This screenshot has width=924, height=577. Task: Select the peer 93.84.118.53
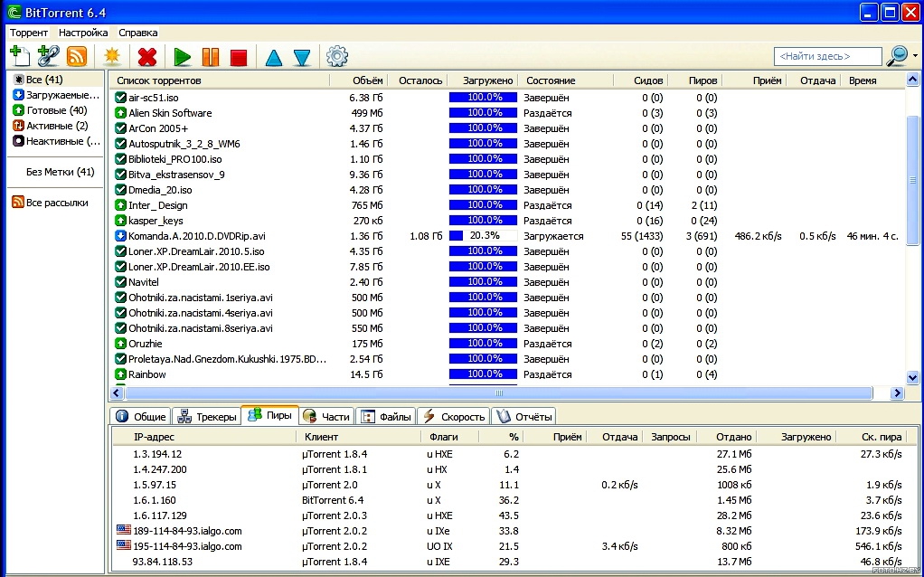(162, 562)
